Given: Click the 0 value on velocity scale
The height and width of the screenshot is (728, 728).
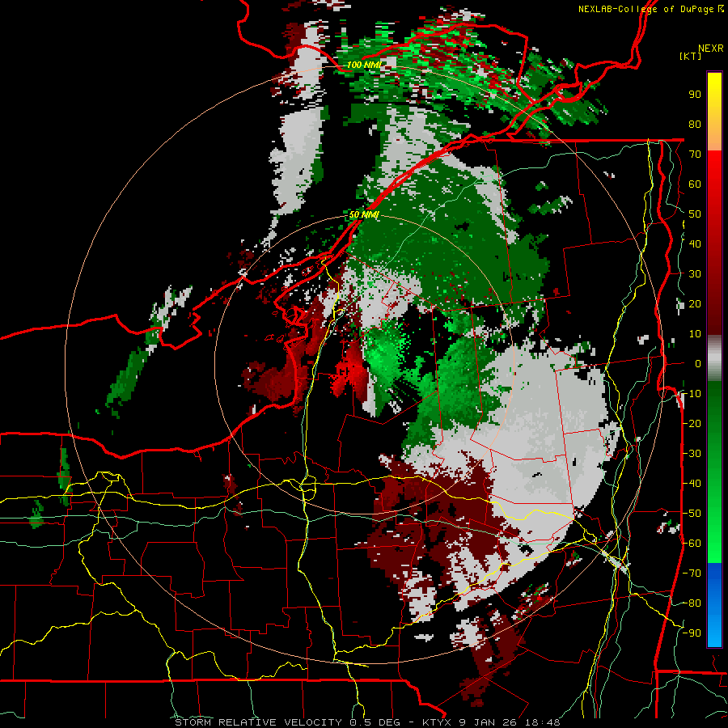Looking at the screenshot, I should [698, 363].
